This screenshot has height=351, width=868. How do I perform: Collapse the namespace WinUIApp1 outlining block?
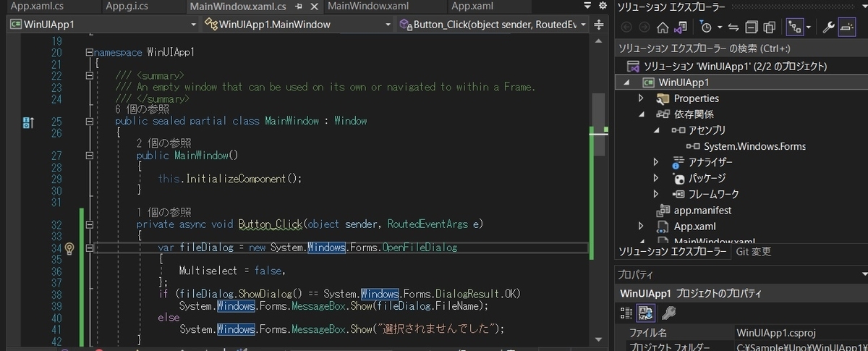[89, 53]
